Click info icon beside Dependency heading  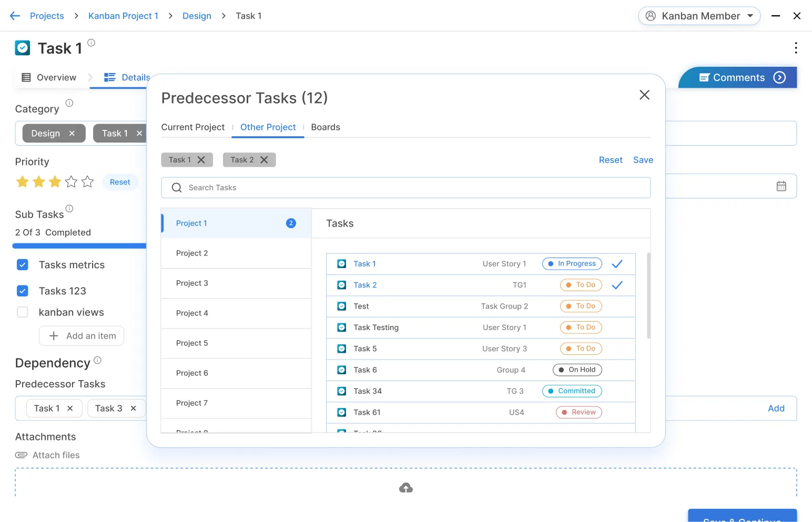(97, 360)
